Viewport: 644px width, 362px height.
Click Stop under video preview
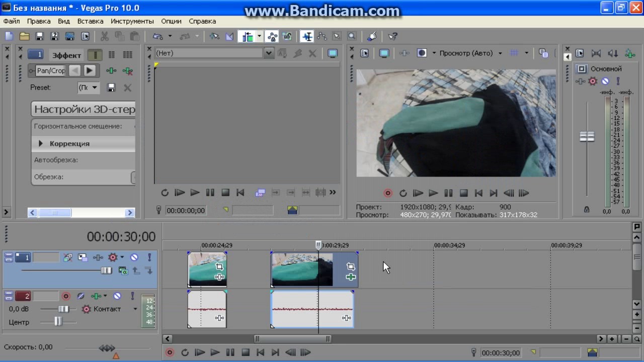464,193
